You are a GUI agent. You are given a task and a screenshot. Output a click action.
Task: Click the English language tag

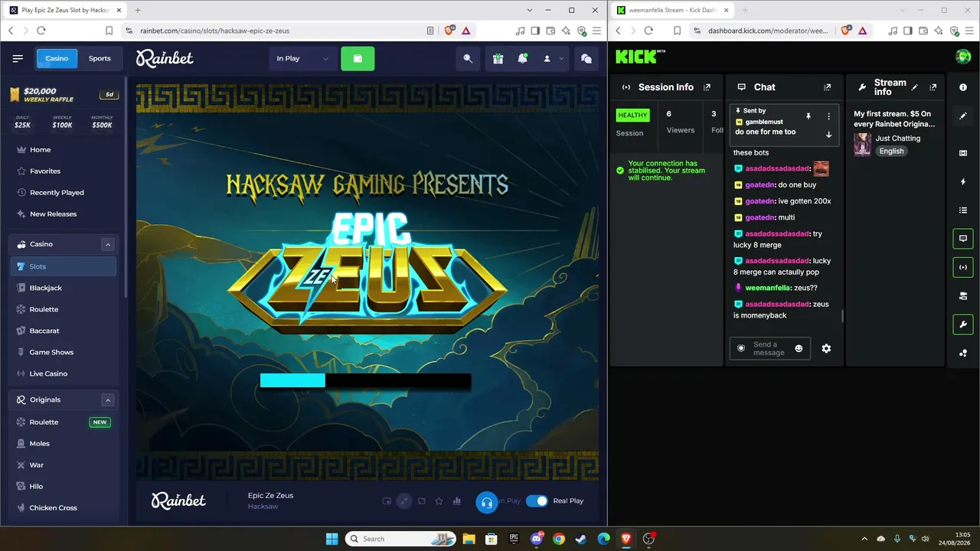coord(891,151)
